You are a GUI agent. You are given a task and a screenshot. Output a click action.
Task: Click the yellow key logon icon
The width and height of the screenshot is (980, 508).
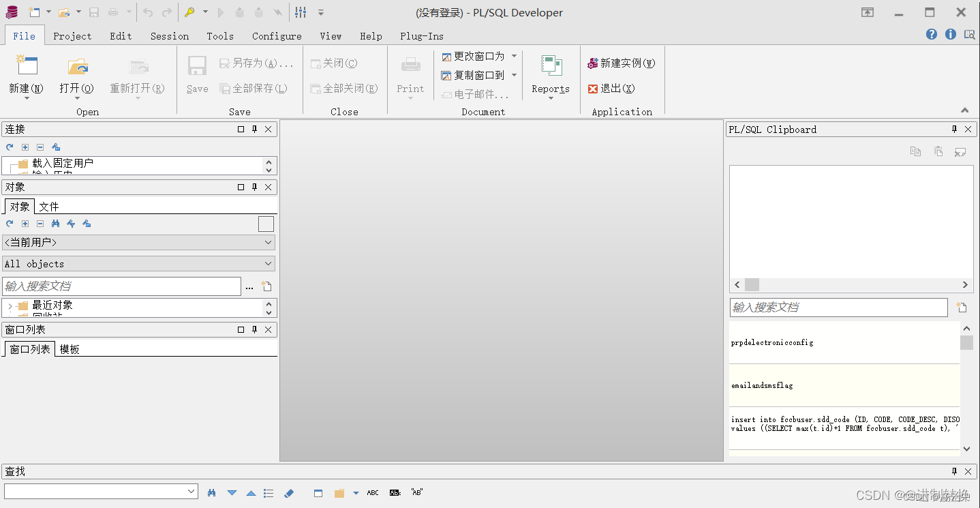189,12
